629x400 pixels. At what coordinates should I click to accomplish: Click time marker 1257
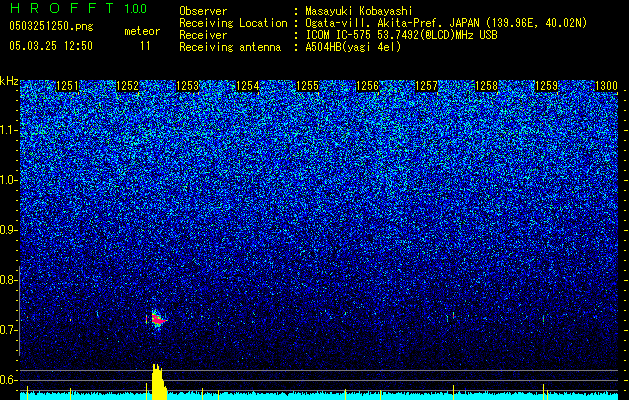pyautogui.click(x=427, y=86)
